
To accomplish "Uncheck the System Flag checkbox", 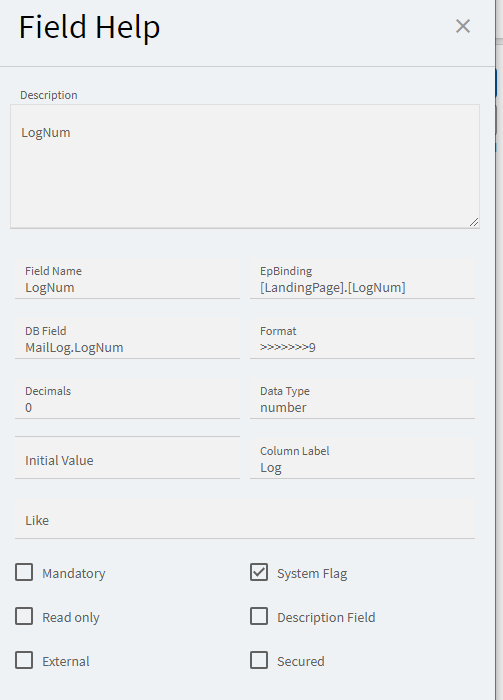I will click(x=259, y=572).
